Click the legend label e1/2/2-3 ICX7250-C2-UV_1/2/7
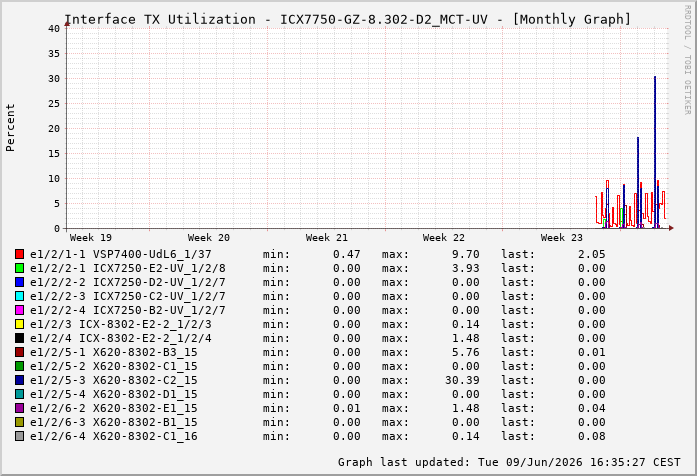 [x=128, y=296]
